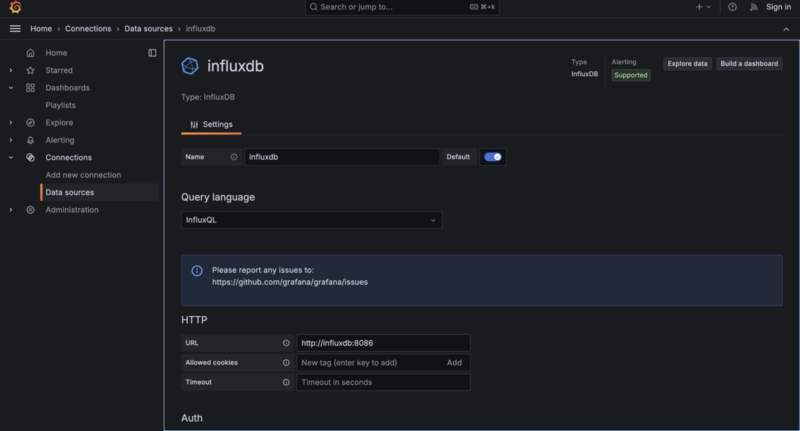Click the Add button for cookies
The image size is (800, 431).
(x=454, y=363)
